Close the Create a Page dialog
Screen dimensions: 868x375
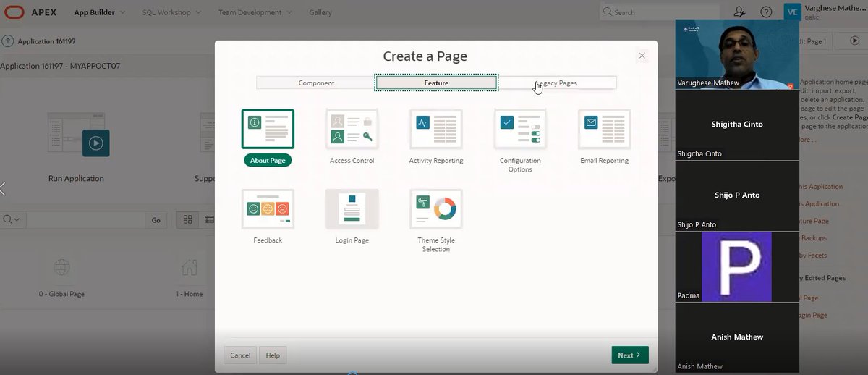(642, 56)
